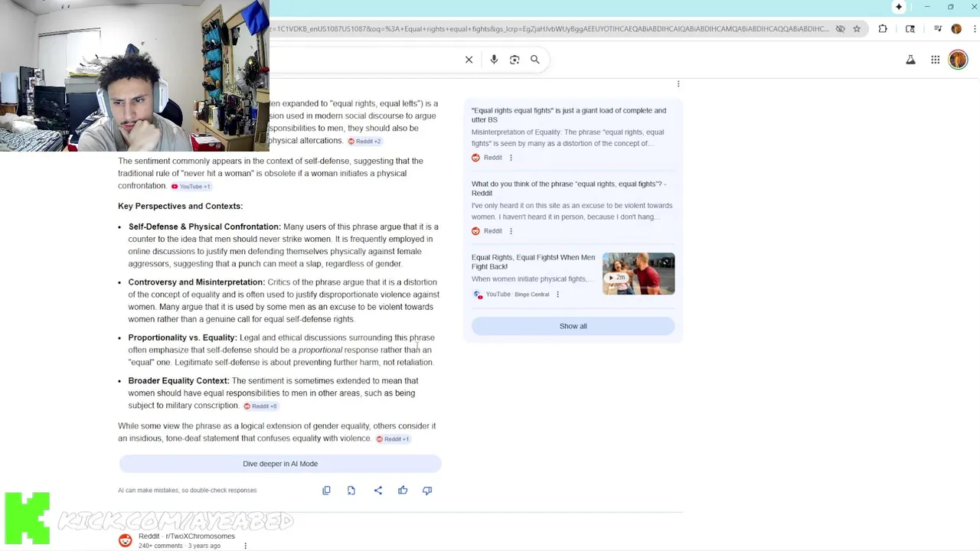Open 'Equal Rights, Equal Fights! When Men Fight Back!' link
Viewport: 980px width, 551px height.
click(533, 262)
